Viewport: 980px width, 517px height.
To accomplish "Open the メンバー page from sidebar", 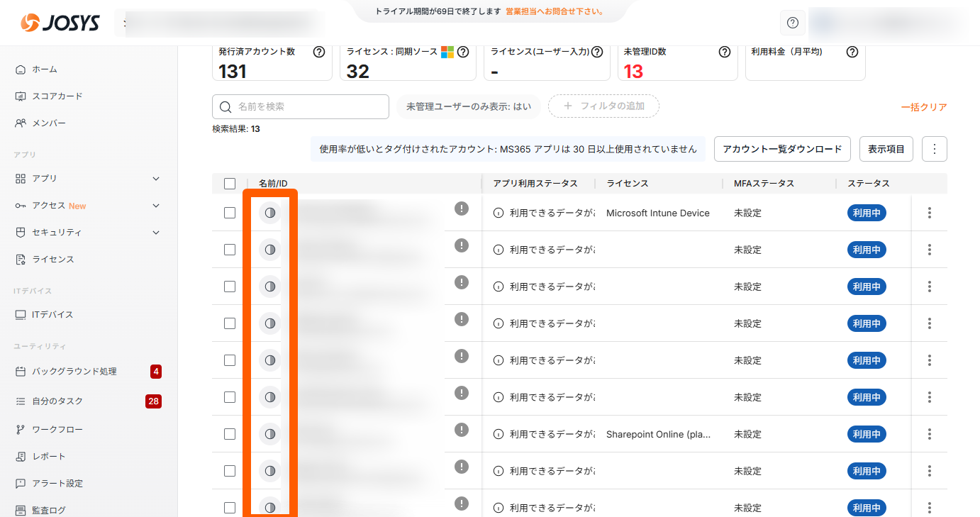I will (48, 123).
